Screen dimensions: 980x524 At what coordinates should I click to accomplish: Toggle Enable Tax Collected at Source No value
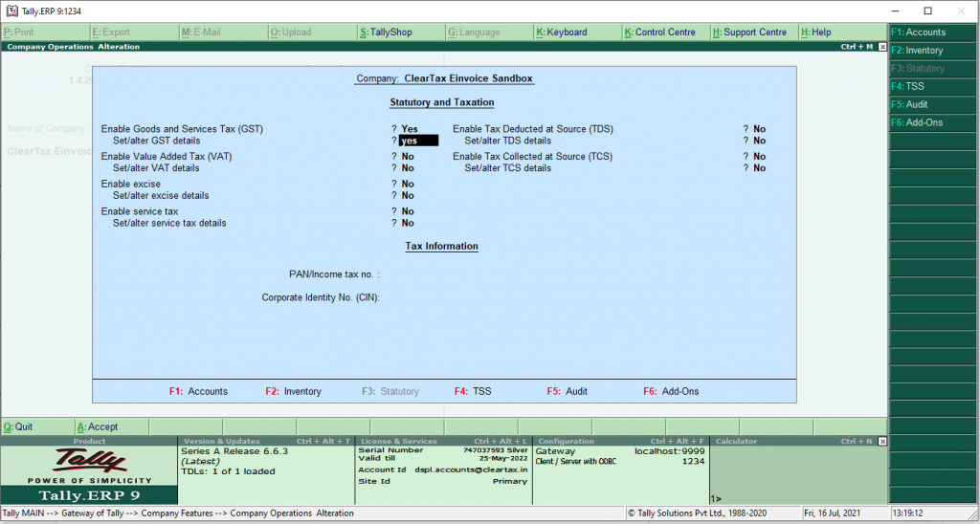coord(759,157)
